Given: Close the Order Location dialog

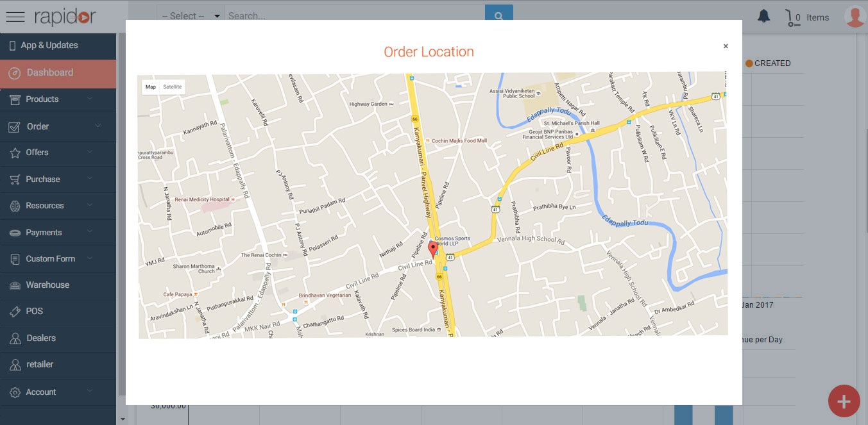Looking at the screenshot, I should click(726, 46).
